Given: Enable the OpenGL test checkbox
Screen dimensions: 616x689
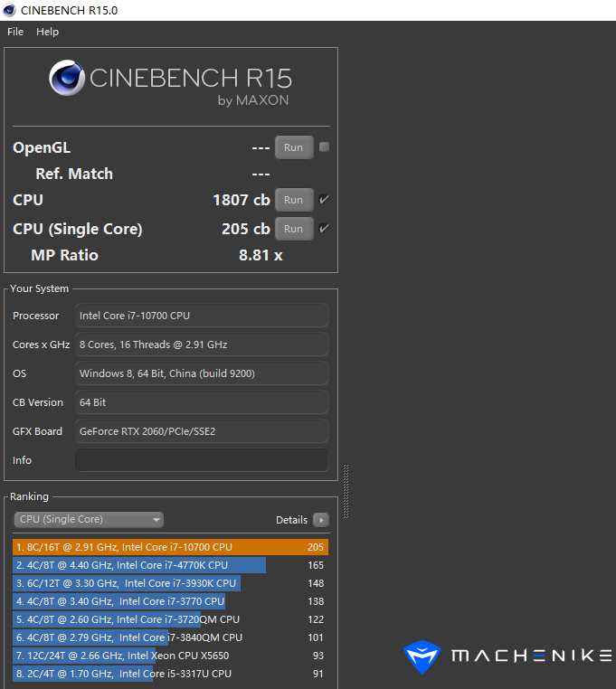Looking at the screenshot, I should coord(324,146).
